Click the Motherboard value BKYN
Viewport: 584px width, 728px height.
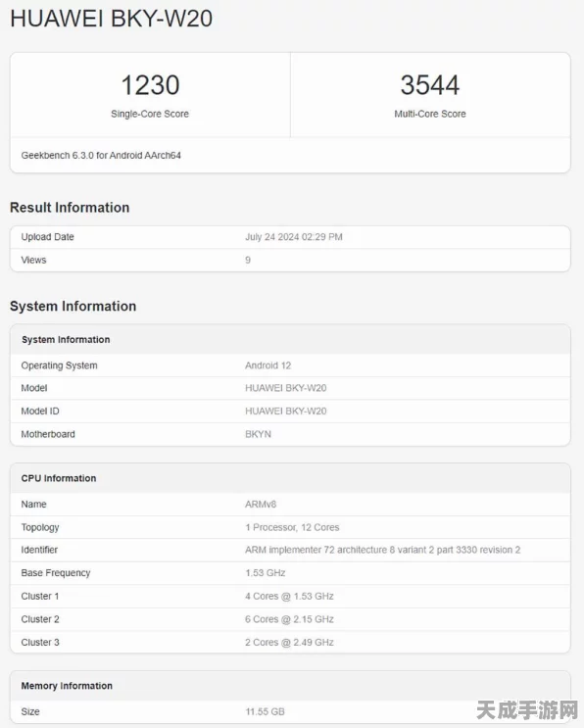258,434
